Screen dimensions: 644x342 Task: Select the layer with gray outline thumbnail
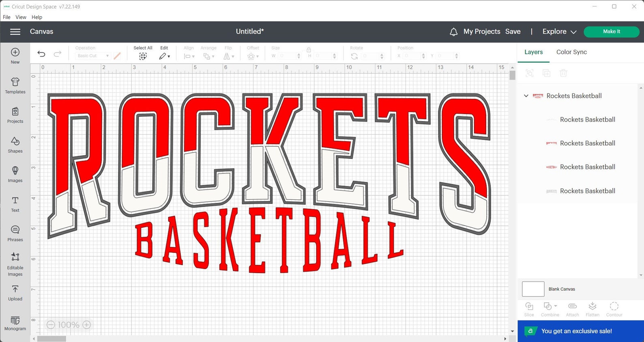coord(580,191)
